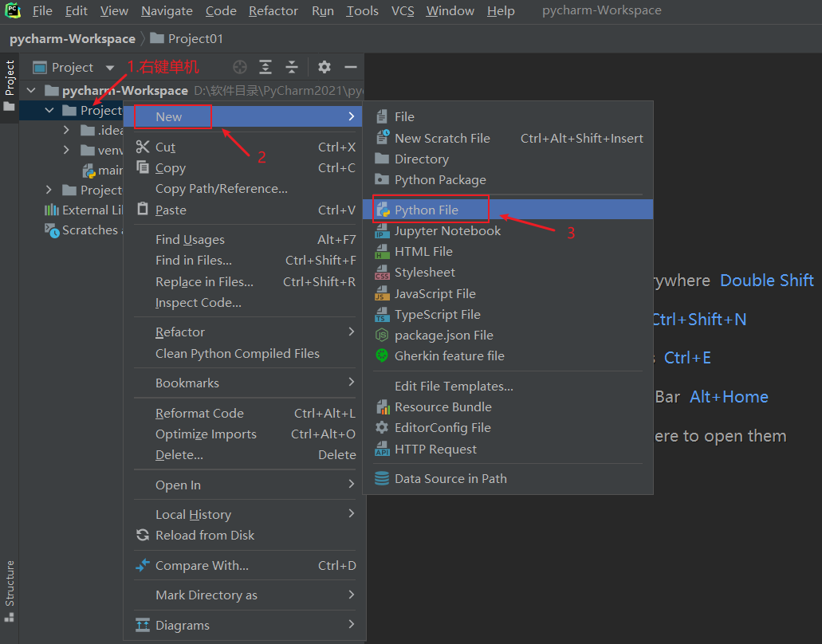The image size is (822, 644).
Task: Click Inspect Code... menu entry
Action: [x=244, y=303]
